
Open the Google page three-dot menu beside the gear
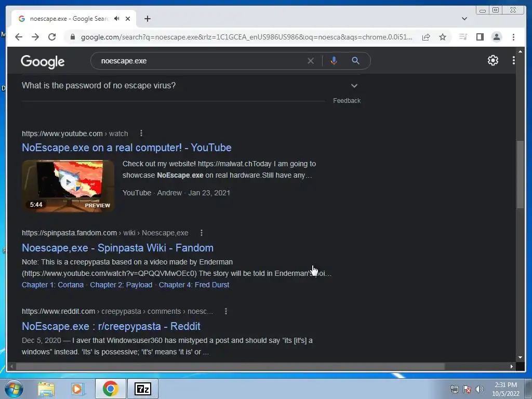(x=514, y=60)
